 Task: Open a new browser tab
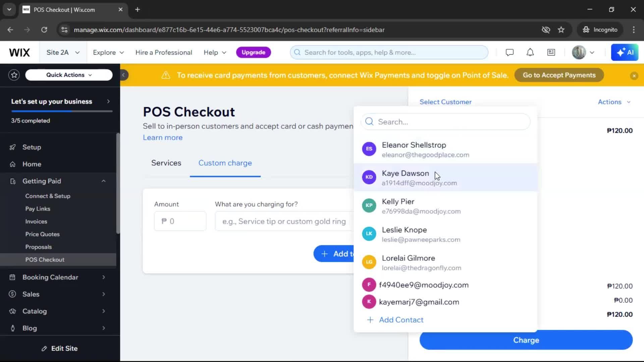click(x=138, y=10)
